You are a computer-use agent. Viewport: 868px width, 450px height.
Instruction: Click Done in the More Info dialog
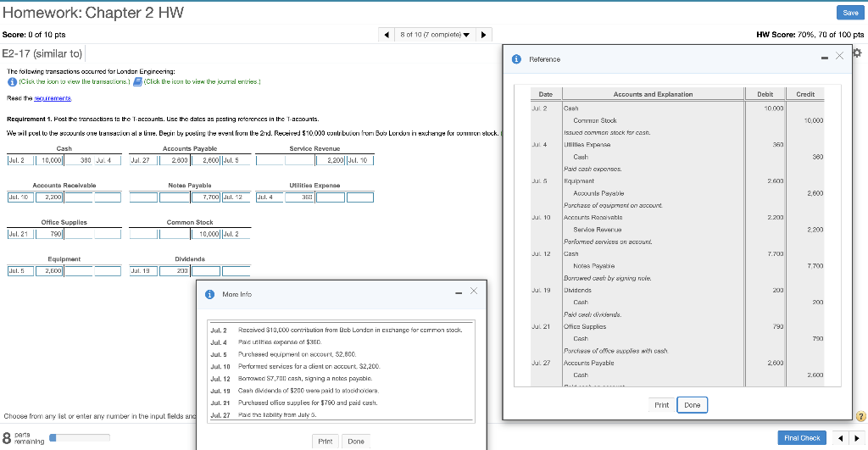[356, 442]
